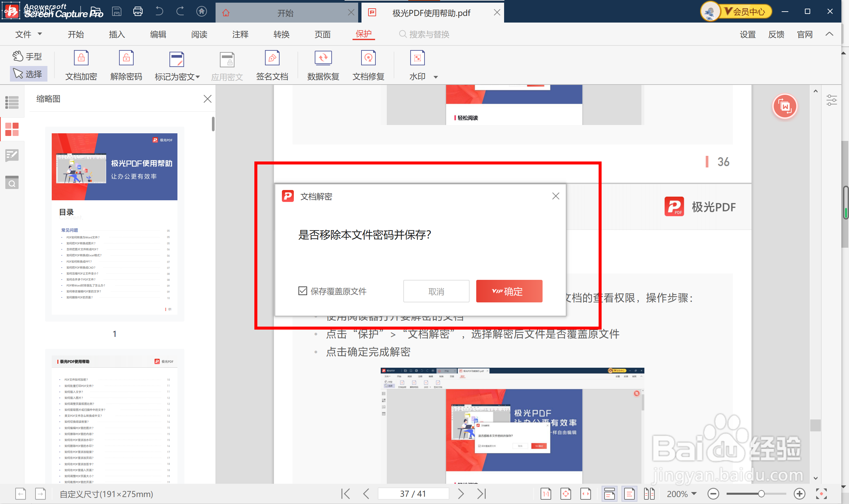The width and height of the screenshot is (849, 504).
Task: Switch to the 插入 ribbon tab
Action: 117,34
